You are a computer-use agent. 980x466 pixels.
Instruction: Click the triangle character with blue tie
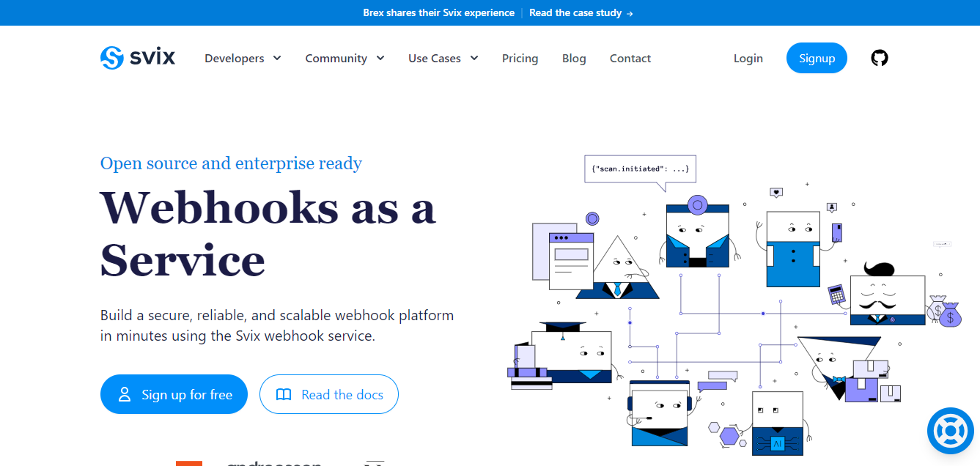pos(618,267)
